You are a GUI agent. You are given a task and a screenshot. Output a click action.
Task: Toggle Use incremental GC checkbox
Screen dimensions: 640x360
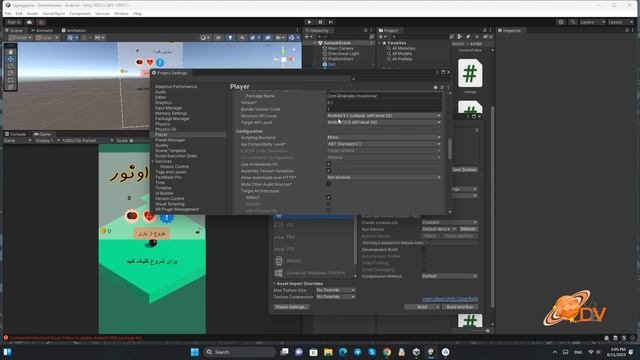click(329, 164)
